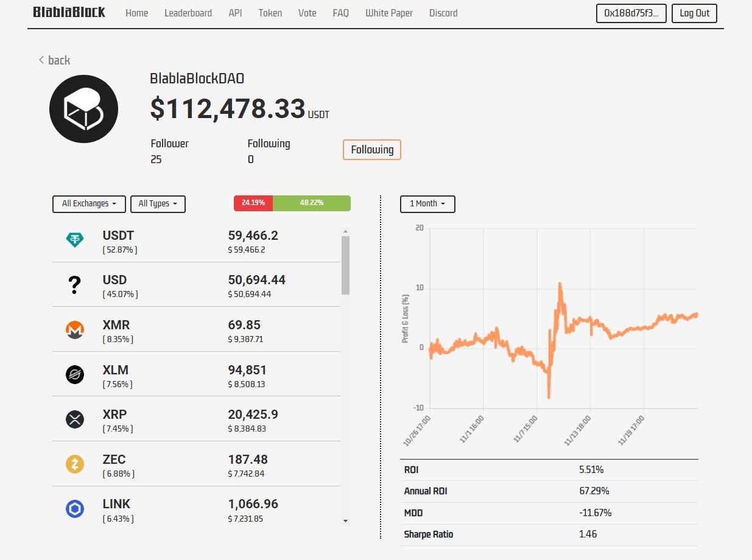Click the USDT Tether coin icon
The width and height of the screenshot is (752, 560).
[75, 240]
